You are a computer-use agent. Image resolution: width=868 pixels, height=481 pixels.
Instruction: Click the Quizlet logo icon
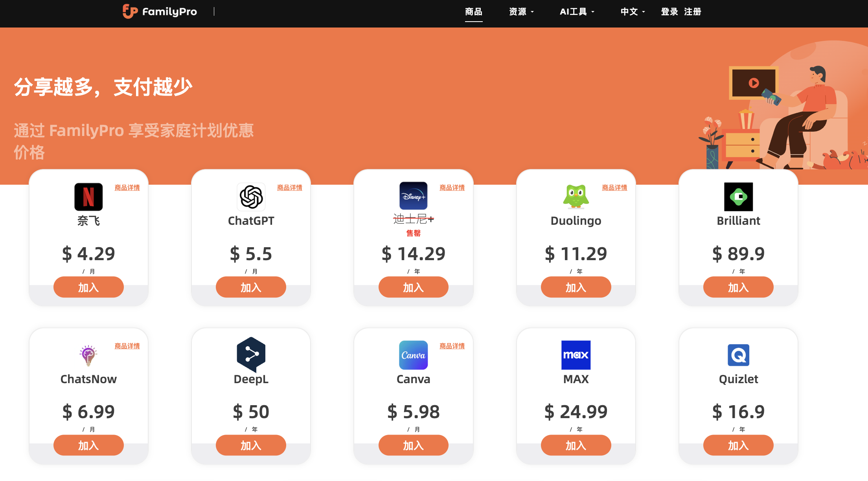point(738,355)
